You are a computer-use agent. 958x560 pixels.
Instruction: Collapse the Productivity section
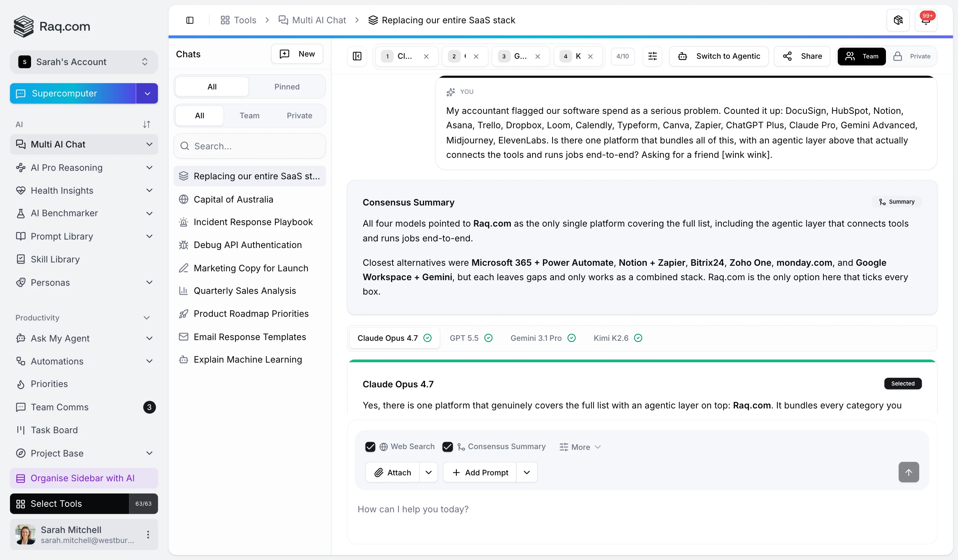click(x=147, y=318)
